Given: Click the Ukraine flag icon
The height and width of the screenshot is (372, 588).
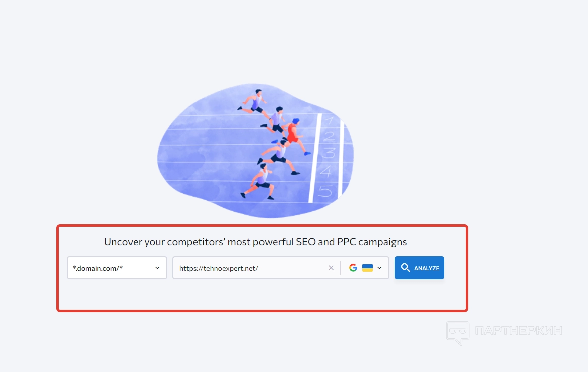Looking at the screenshot, I should pyautogui.click(x=367, y=268).
